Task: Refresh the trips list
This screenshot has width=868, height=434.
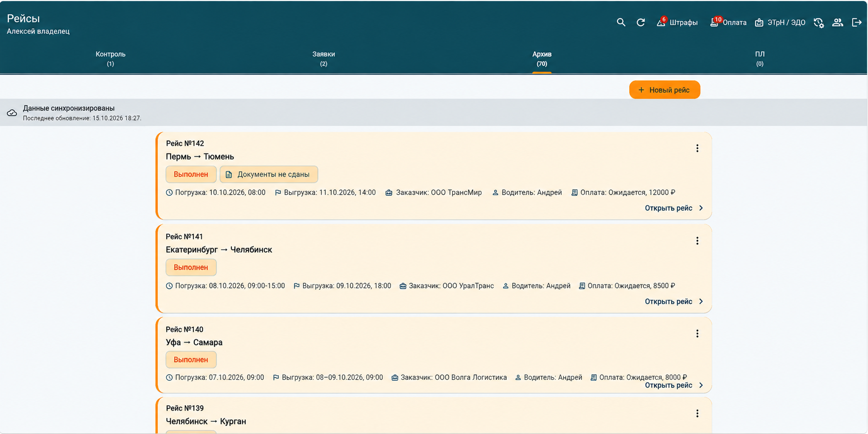Action: (x=640, y=23)
